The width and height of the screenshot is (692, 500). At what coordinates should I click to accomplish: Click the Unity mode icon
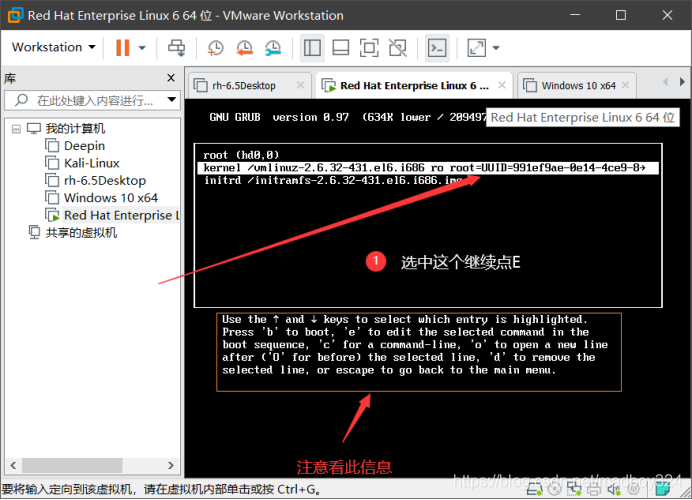point(398,48)
